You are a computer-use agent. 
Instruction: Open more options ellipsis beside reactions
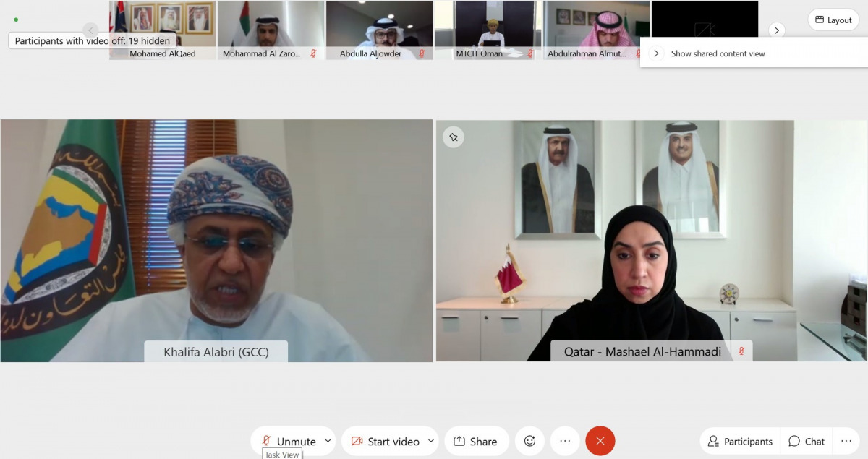[x=565, y=441]
